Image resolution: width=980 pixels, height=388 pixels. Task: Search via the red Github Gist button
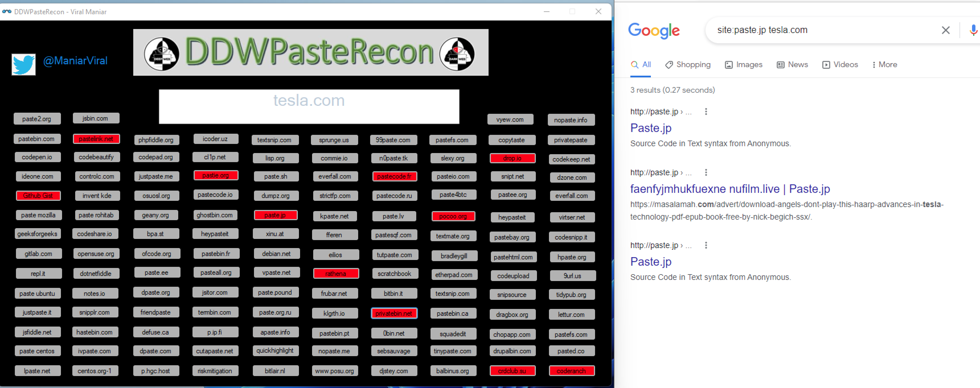[38, 196]
